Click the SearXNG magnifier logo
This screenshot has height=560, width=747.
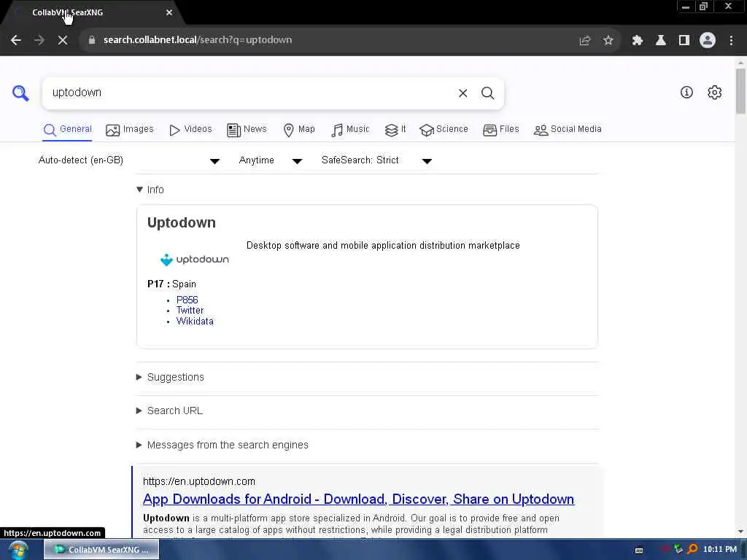pyautogui.click(x=20, y=93)
